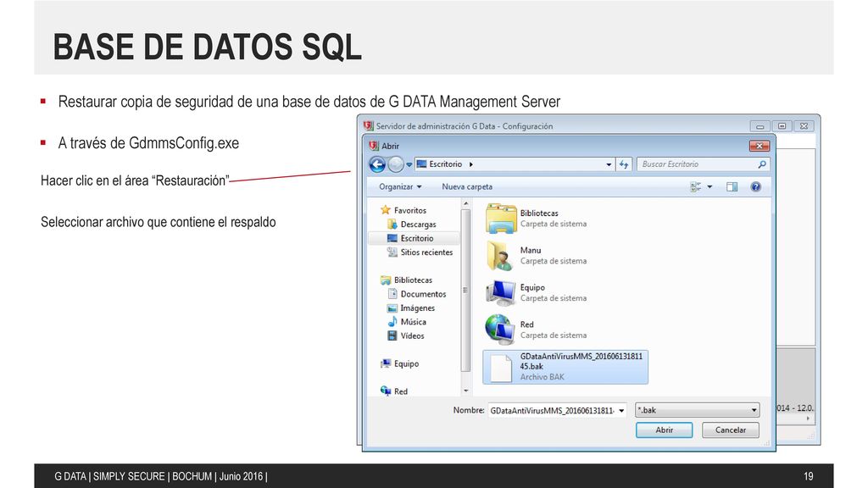Click the Descargas folder icon in sidebar

point(392,224)
